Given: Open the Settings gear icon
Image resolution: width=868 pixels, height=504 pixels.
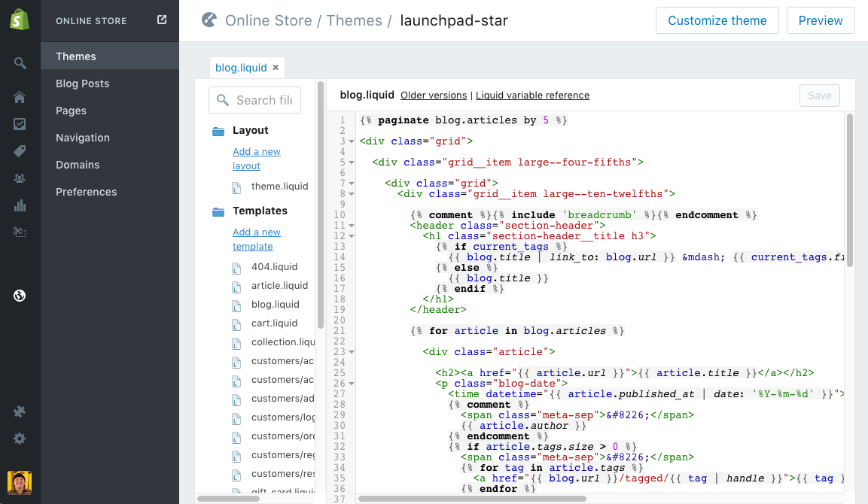Looking at the screenshot, I should pyautogui.click(x=20, y=439).
